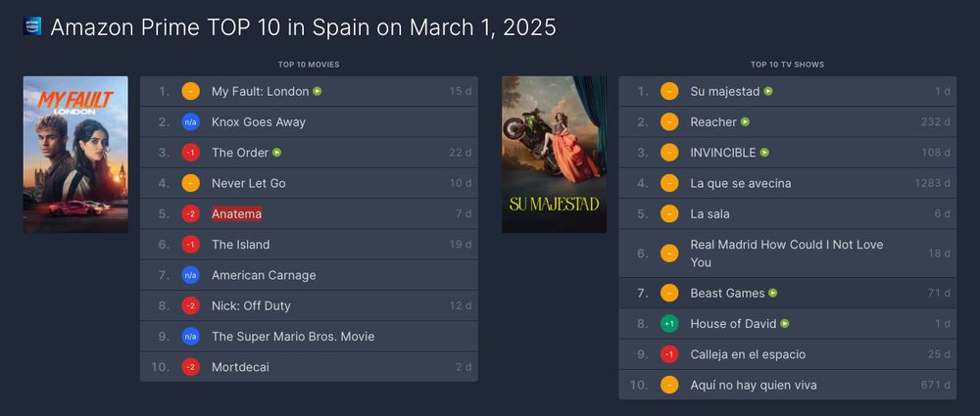Click the TOP 10 TV SHOWS heading
Image resolution: width=980 pixels, height=416 pixels.
[788, 65]
